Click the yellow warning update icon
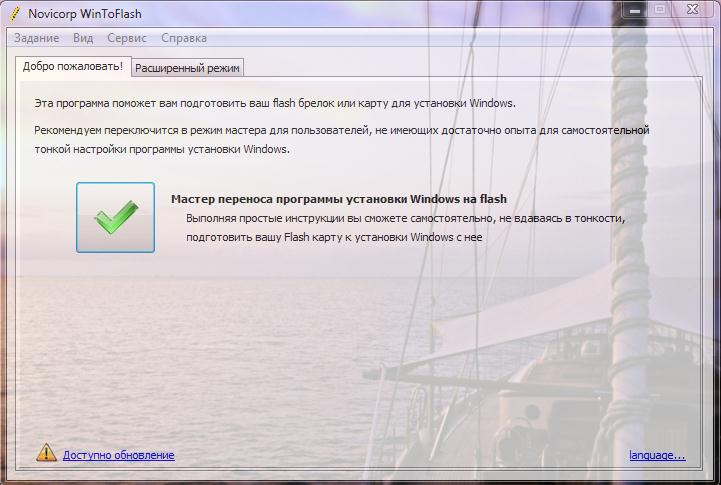721x485 pixels. click(47, 453)
